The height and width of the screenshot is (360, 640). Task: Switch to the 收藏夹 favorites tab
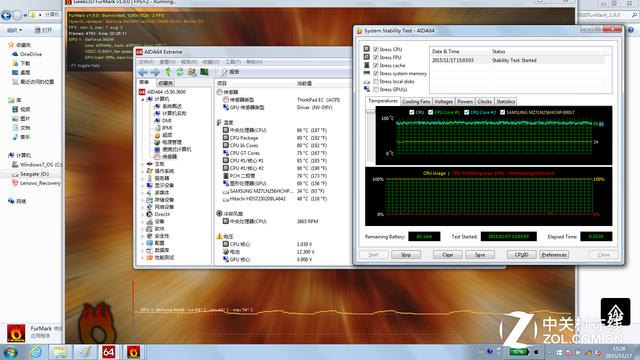point(166,83)
